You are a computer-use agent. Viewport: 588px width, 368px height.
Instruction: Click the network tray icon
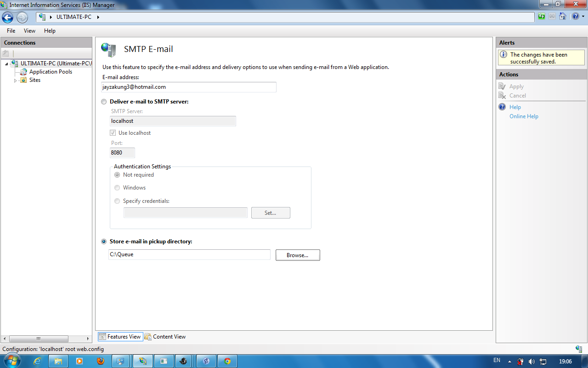543,362
